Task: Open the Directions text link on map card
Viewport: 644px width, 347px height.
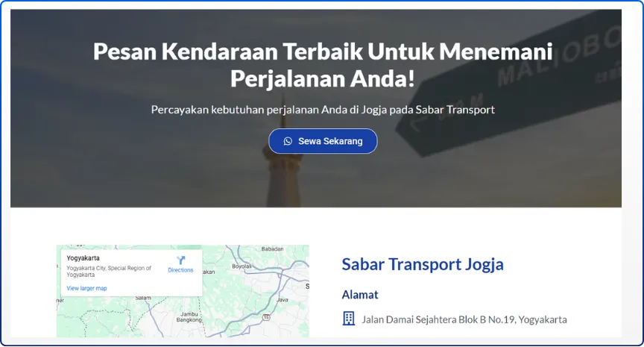Action: tap(180, 270)
